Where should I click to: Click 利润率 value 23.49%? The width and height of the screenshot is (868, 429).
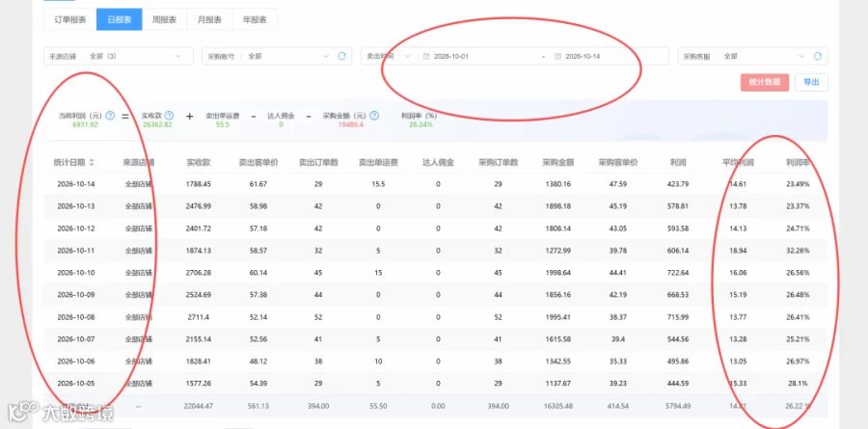(x=799, y=184)
